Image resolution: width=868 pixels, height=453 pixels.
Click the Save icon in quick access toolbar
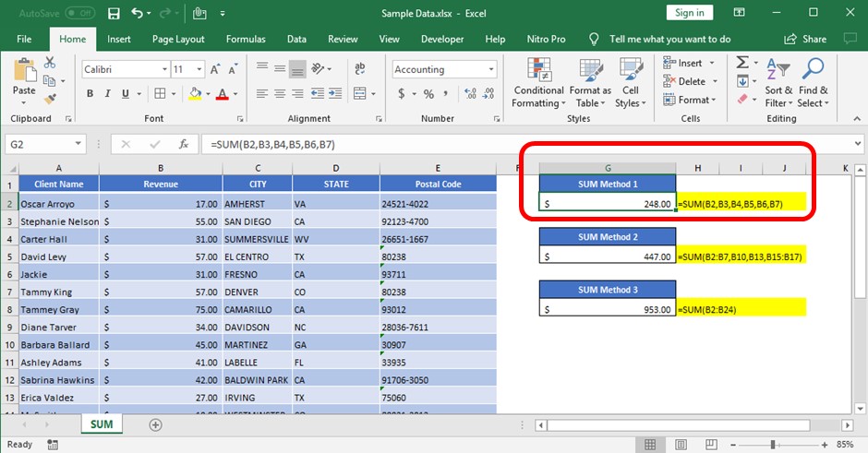[x=114, y=13]
